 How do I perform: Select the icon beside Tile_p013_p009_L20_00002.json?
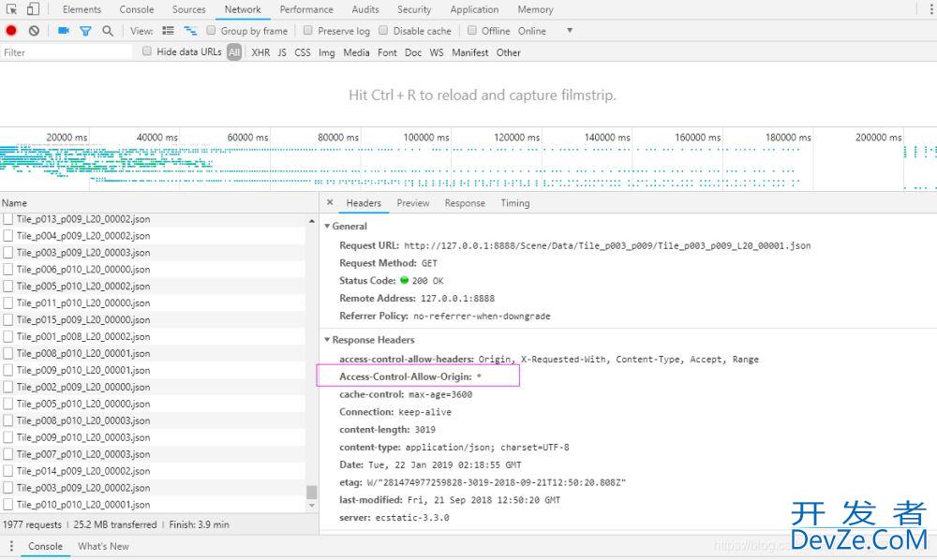(7, 219)
